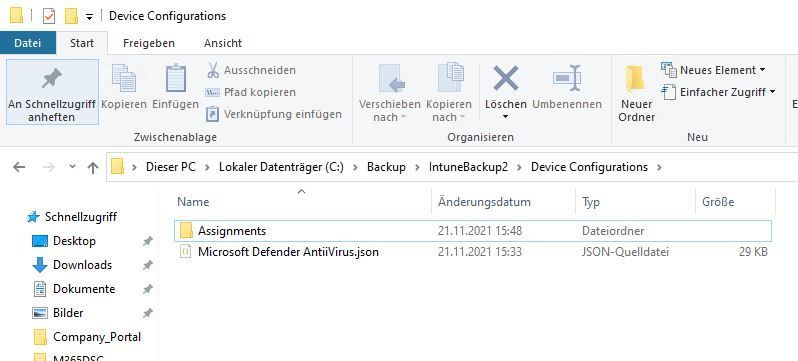Select the Assignments folder
798x361 pixels.
coord(473,231)
